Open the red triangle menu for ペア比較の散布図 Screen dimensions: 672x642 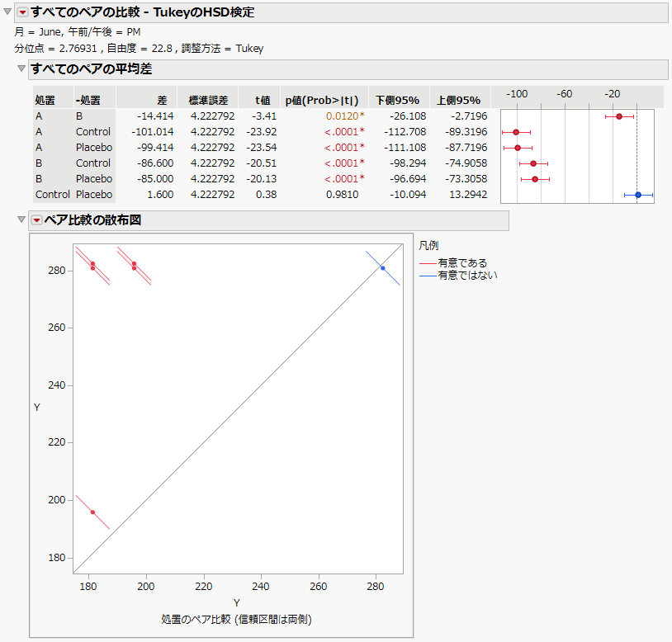[37, 220]
